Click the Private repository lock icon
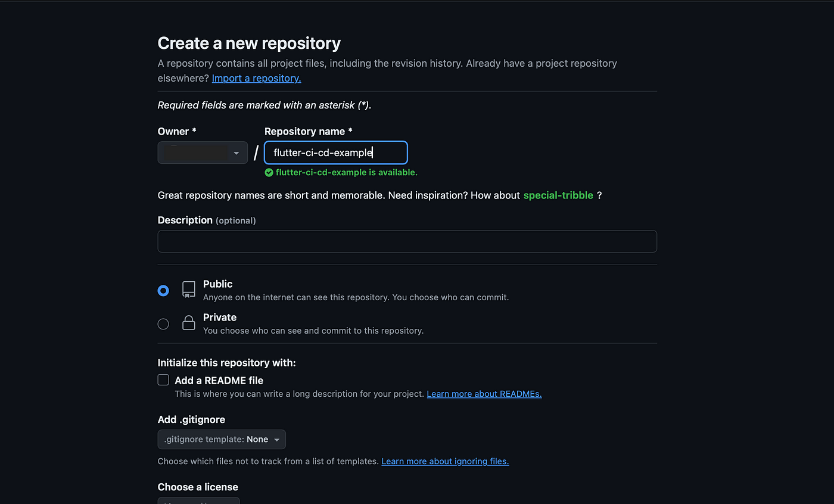834x504 pixels. point(189,323)
